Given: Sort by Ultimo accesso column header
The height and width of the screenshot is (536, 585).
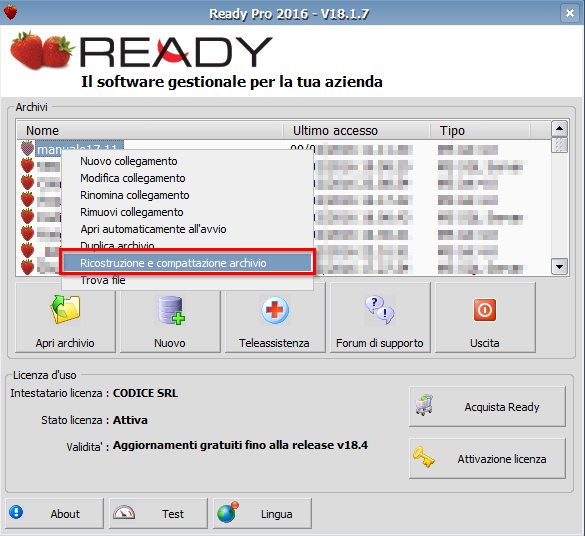Looking at the screenshot, I should coord(356,131).
